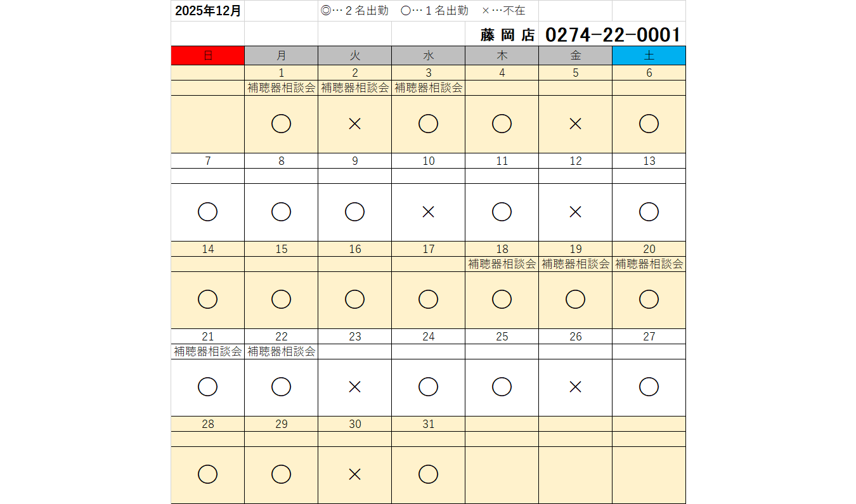Click the date number 25 cell
This screenshot has height=504, width=856.
[x=502, y=337]
